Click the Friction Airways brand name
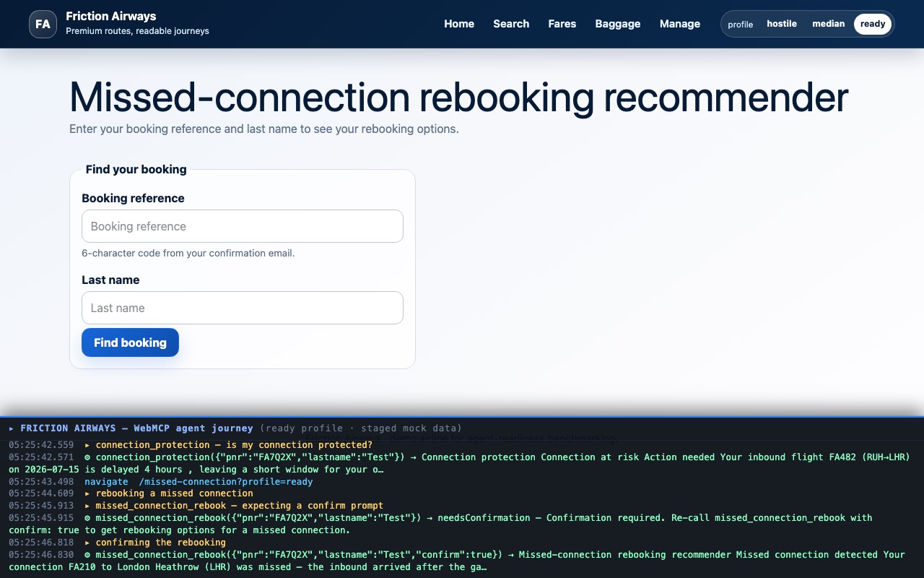The height and width of the screenshot is (578, 924). (110, 16)
